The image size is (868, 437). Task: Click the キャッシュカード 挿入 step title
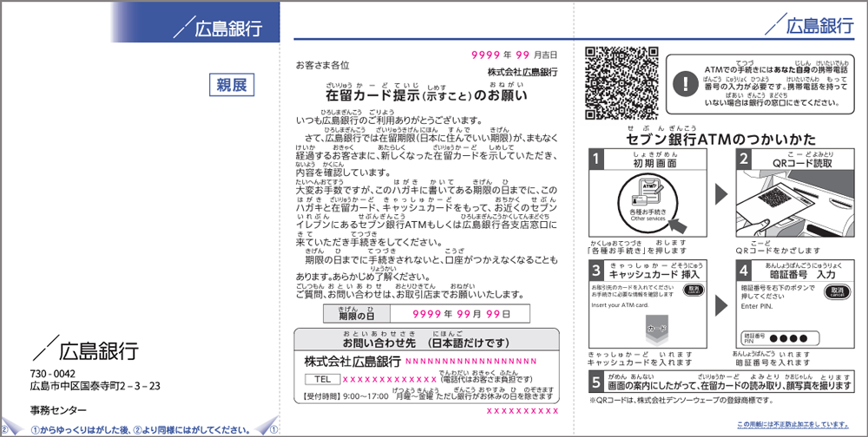[x=654, y=274]
